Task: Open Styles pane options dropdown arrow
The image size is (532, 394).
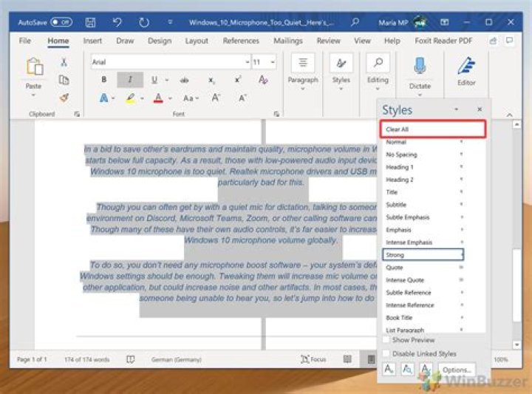Action: point(457,109)
